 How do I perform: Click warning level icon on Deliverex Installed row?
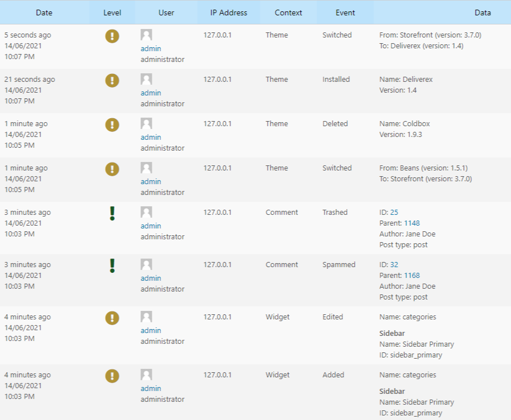(112, 81)
